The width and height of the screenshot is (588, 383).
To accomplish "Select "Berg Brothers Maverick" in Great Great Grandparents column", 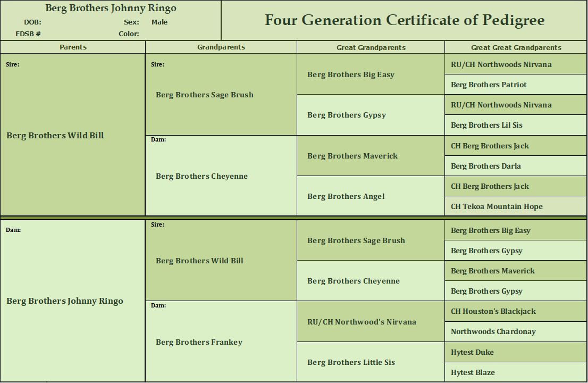I will pyautogui.click(x=493, y=271).
